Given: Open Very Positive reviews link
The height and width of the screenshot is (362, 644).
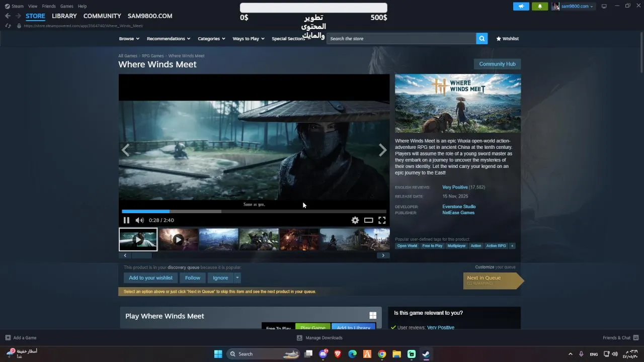Looking at the screenshot, I should tap(455, 187).
